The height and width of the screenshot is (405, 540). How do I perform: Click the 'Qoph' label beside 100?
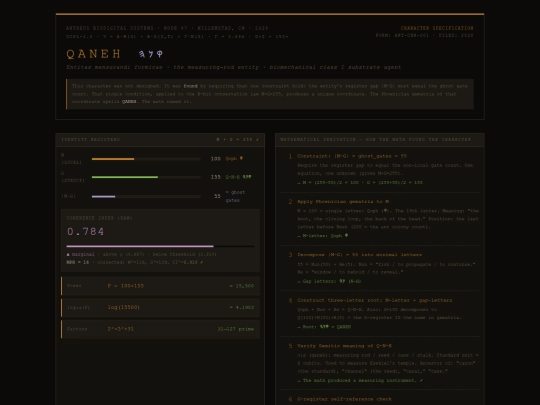coord(234,158)
